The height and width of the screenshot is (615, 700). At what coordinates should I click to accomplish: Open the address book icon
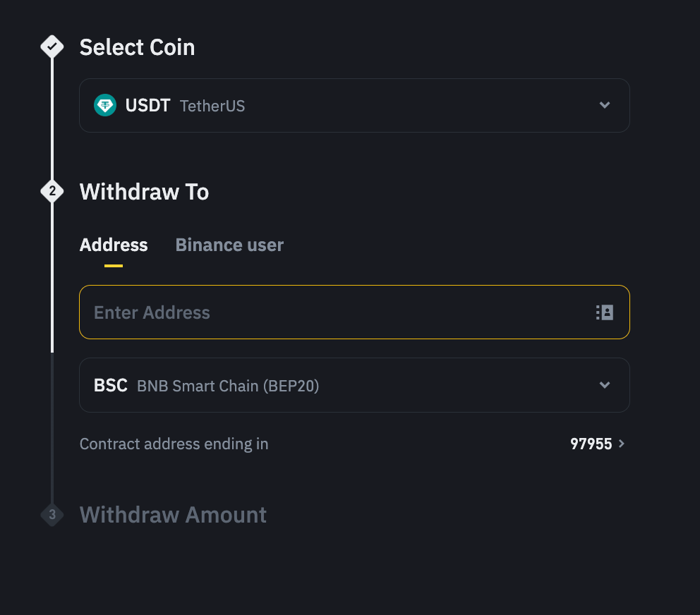click(605, 312)
